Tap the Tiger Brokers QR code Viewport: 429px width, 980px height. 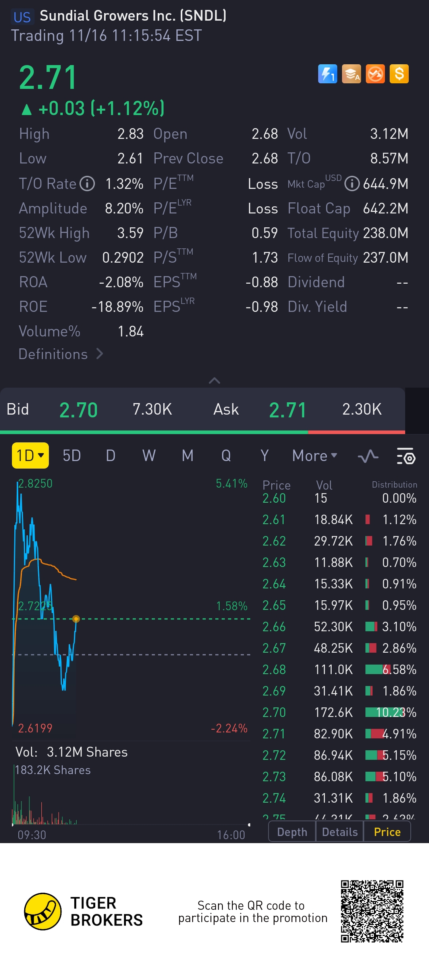[x=372, y=911]
